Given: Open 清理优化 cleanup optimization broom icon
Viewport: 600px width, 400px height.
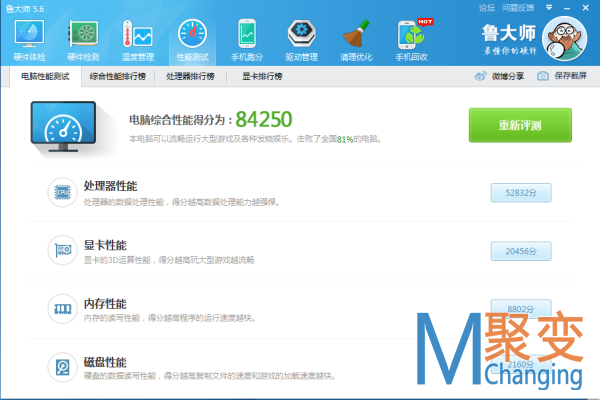Looking at the screenshot, I should point(356,41).
